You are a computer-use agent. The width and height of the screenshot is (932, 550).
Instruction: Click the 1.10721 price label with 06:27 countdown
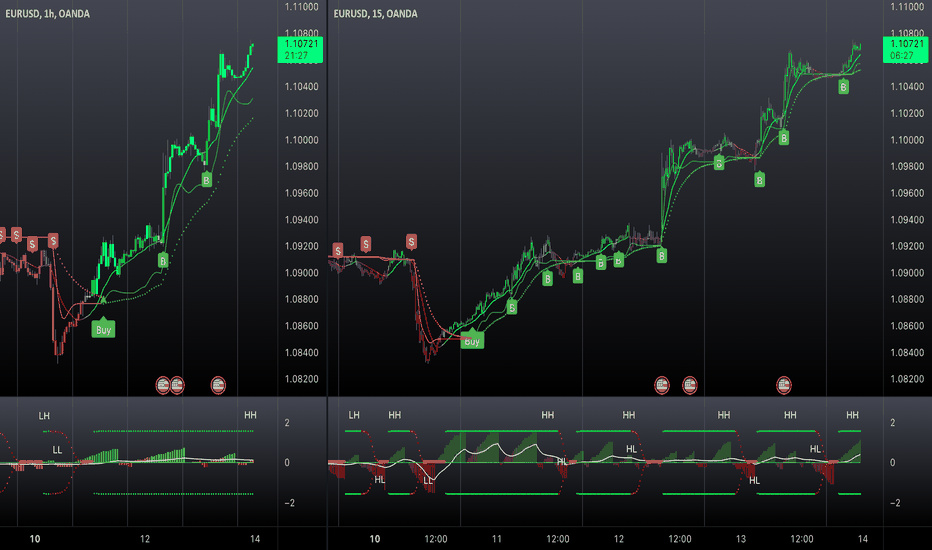905,49
